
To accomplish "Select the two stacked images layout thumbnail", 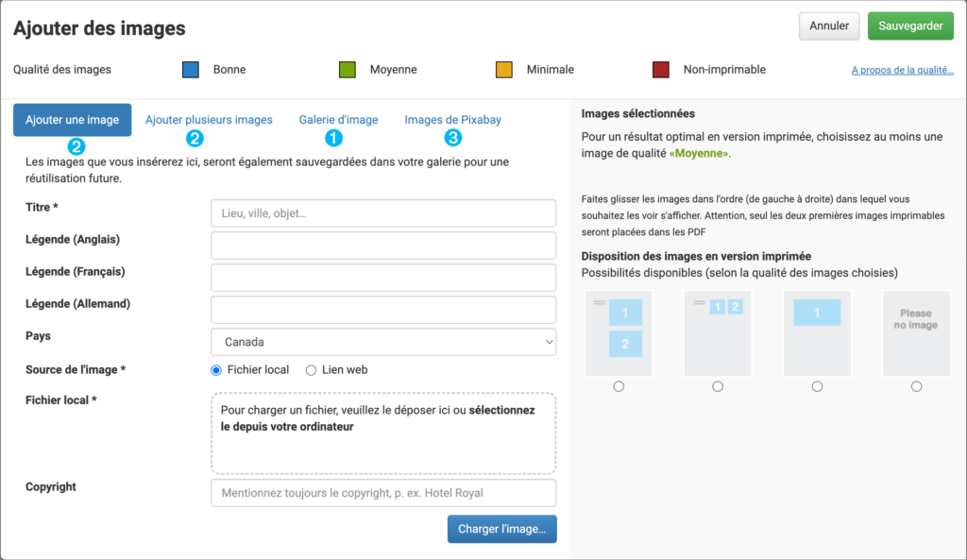I will click(619, 332).
